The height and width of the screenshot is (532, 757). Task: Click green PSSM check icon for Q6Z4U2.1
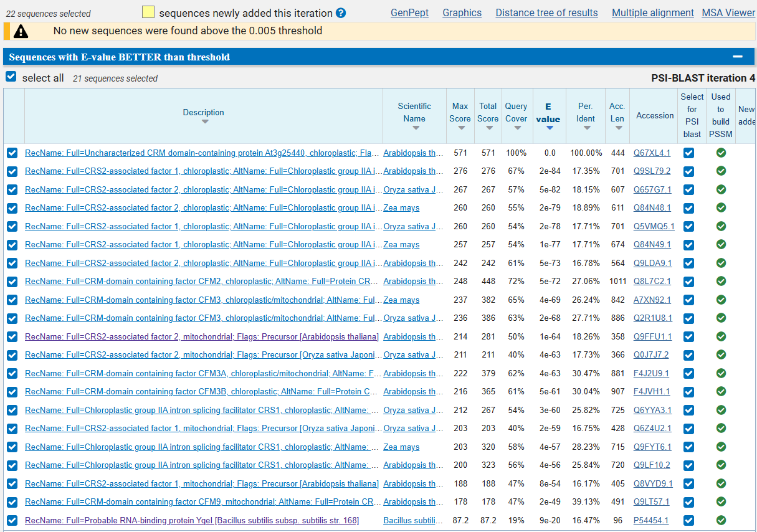(721, 428)
